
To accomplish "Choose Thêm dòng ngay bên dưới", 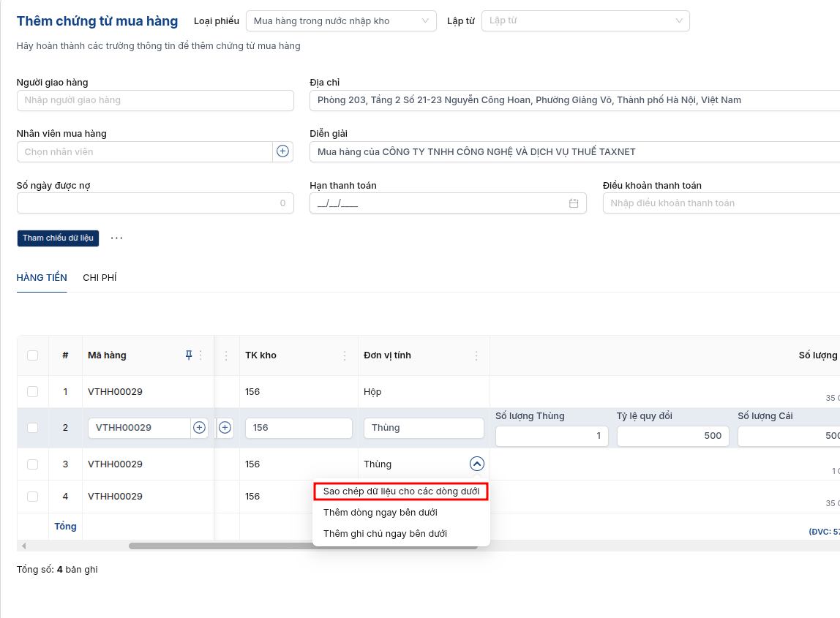I will [x=380, y=513].
